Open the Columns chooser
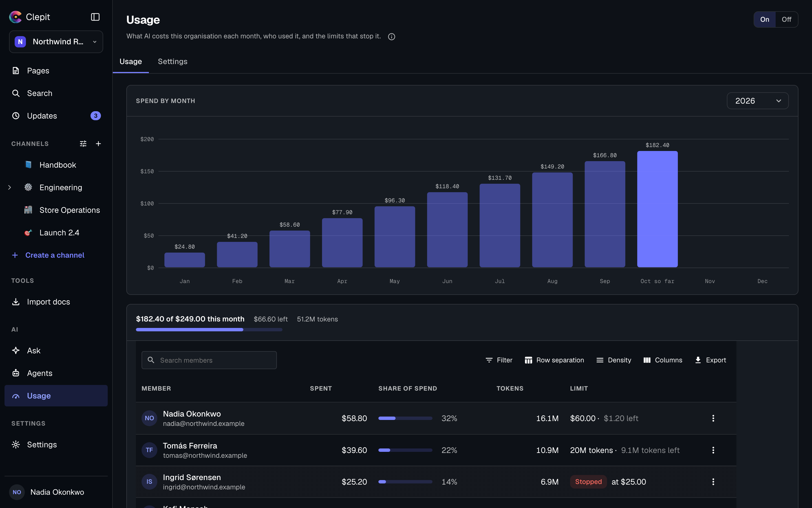 tap(663, 360)
